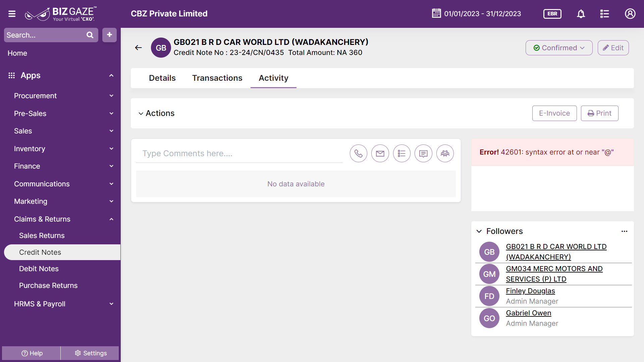This screenshot has width=644, height=362.
Task: Open Settings at sidebar bottom
Action: (x=90, y=353)
